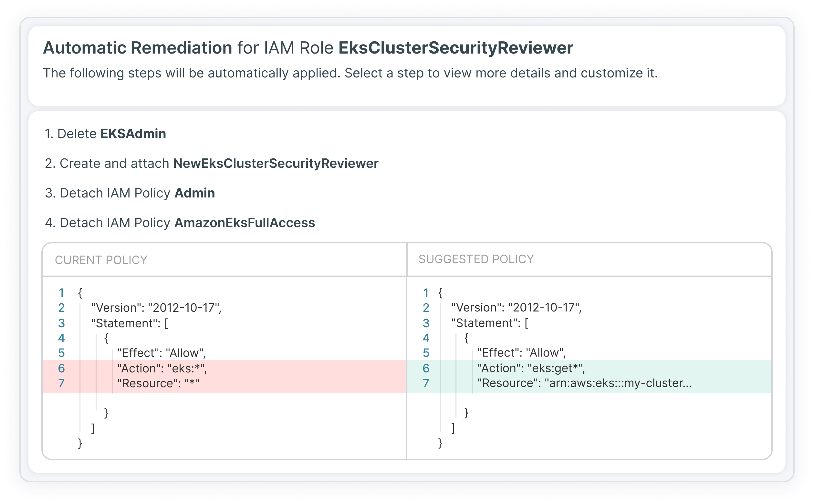Click the removed line "Resource": "*"

pyautogui.click(x=158, y=383)
